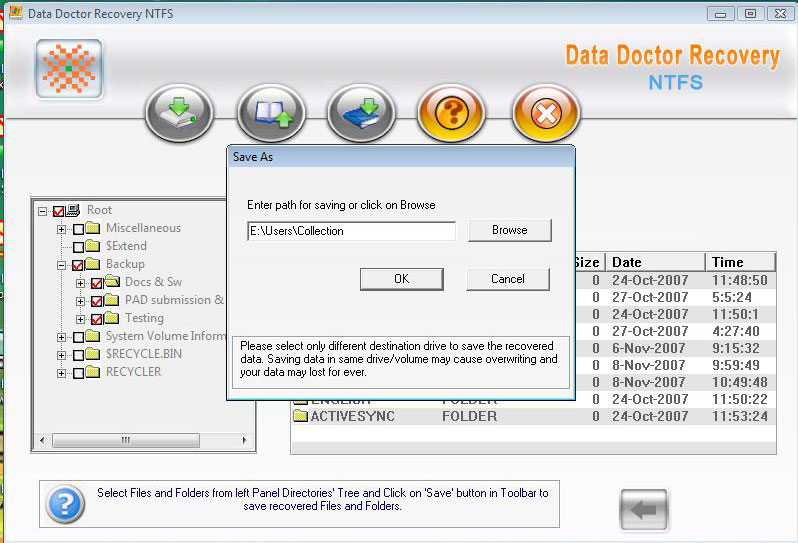Click the 11:53:24 time cell
The image size is (798, 543).
coord(739,416)
